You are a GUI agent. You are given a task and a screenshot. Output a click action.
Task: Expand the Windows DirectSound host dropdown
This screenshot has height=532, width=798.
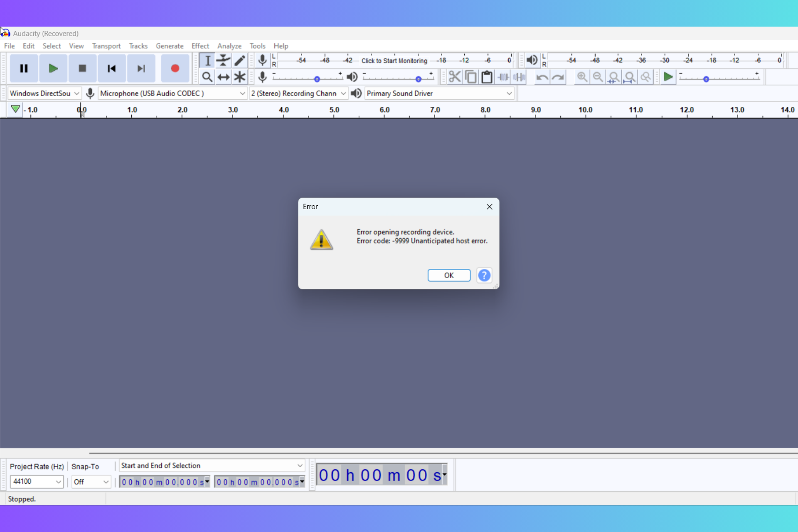click(44, 94)
